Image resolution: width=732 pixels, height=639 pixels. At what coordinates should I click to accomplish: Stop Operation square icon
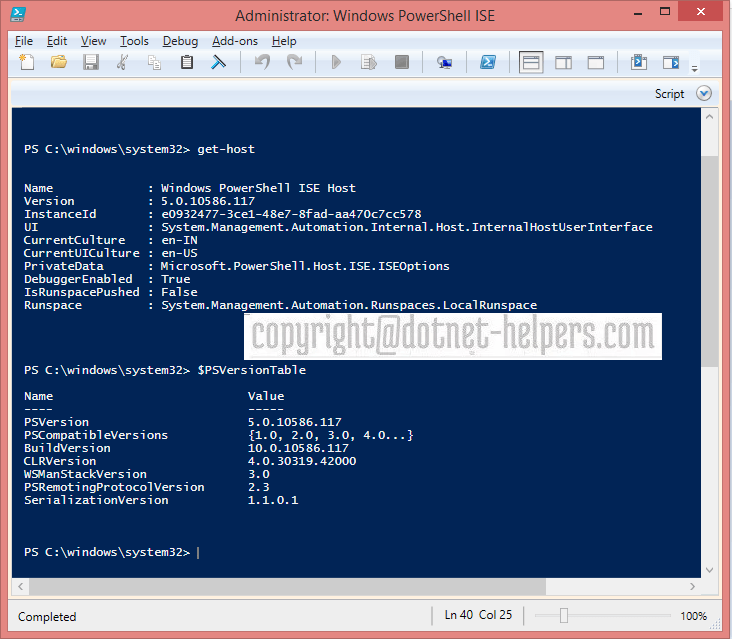(401, 62)
